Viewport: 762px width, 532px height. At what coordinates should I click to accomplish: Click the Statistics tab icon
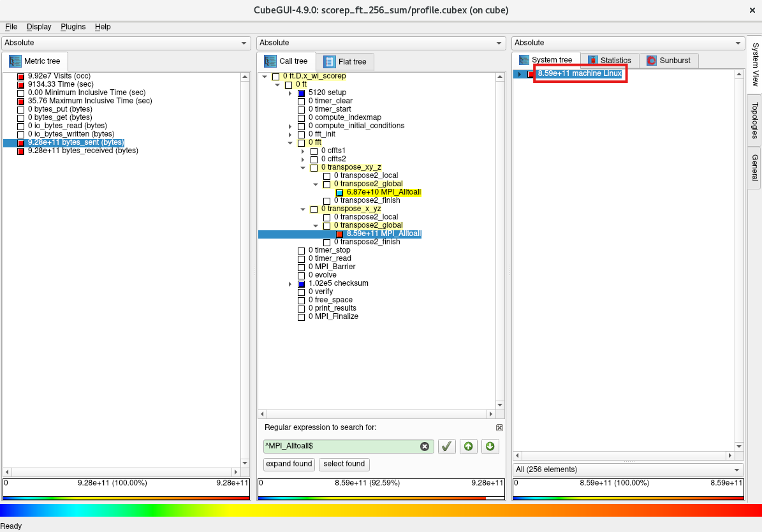[592, 61]
